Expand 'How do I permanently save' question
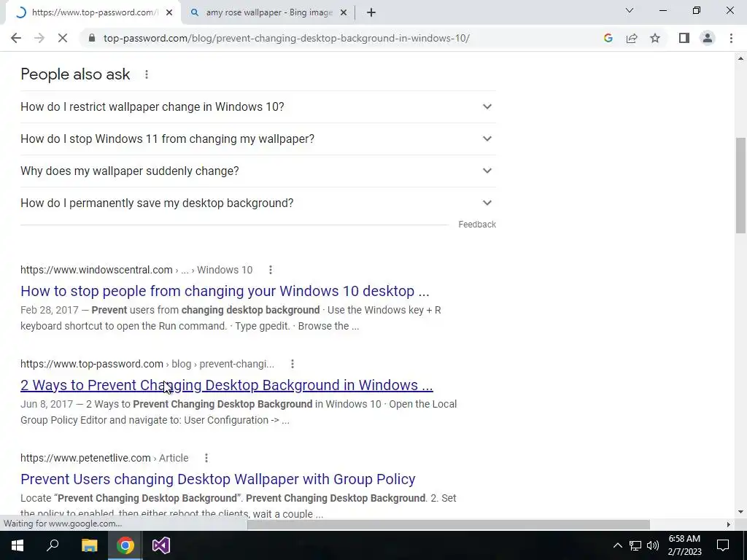Viewport: 747px width, 560px height. pos(258,203)
